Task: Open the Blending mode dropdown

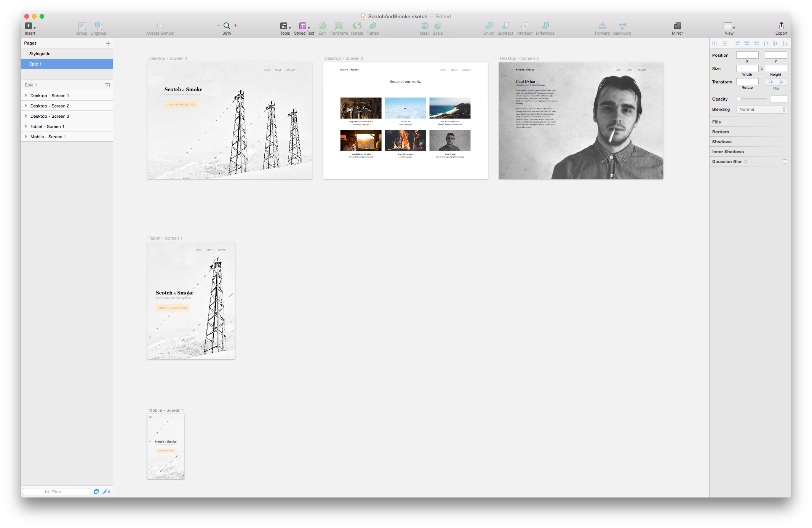Action: click(x=761, y=109)
